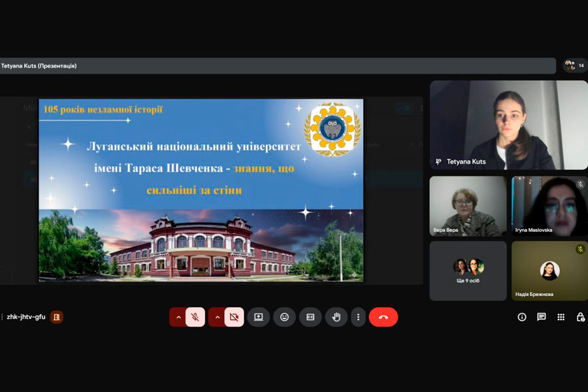The image size is (588, 392).
Task: Show the participants list with 14 people
Action: click(575, 65)
